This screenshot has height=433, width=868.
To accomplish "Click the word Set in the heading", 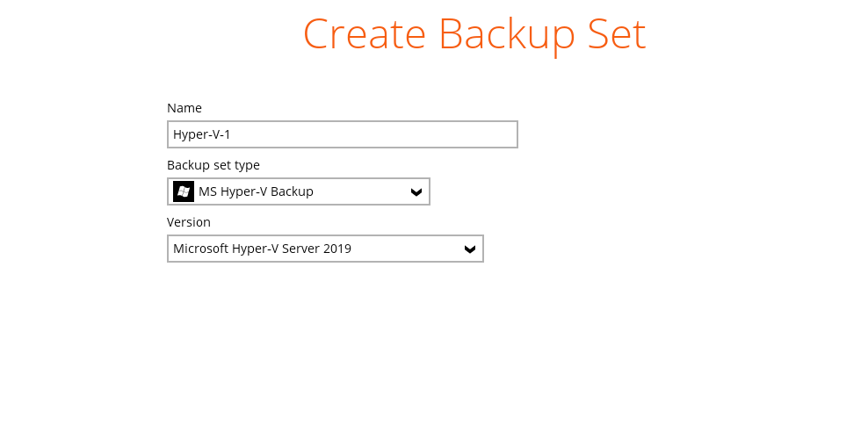I will click(x=616, y=34).
